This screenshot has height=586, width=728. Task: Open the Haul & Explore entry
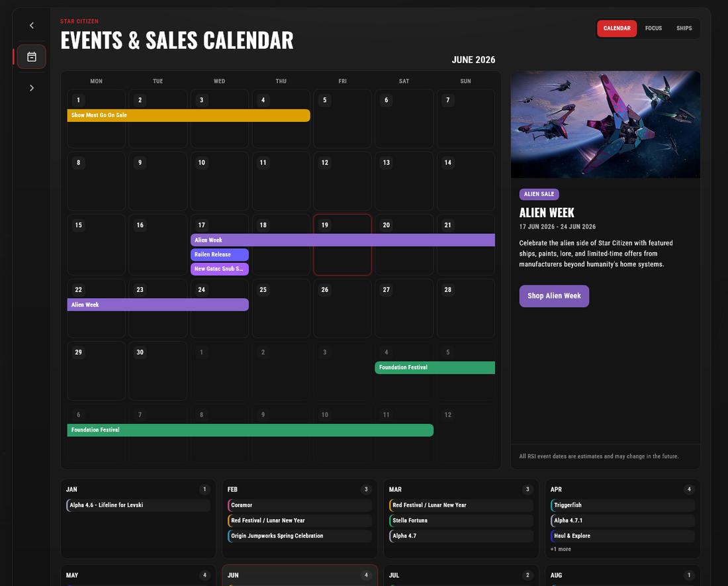click(623, 536)
